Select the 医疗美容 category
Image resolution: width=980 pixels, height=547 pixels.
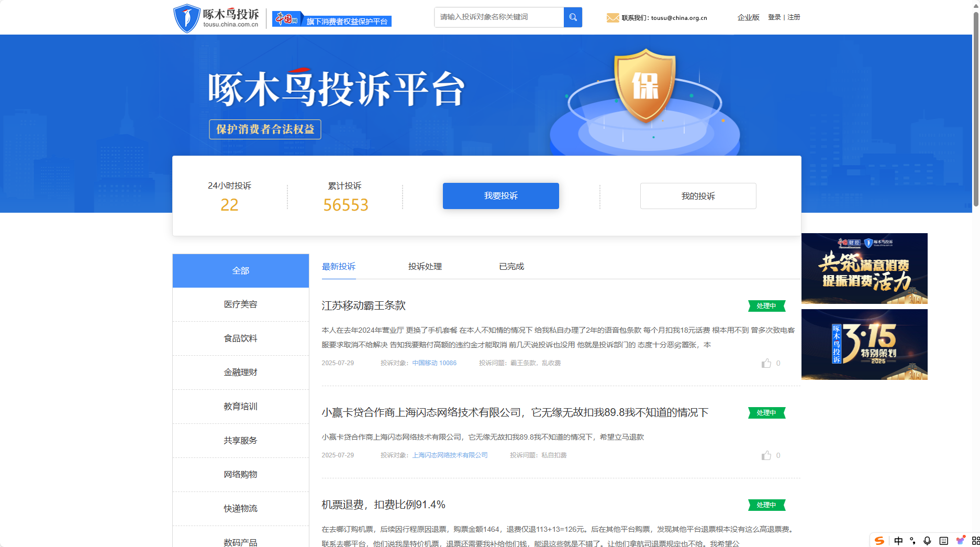(240, 304)
